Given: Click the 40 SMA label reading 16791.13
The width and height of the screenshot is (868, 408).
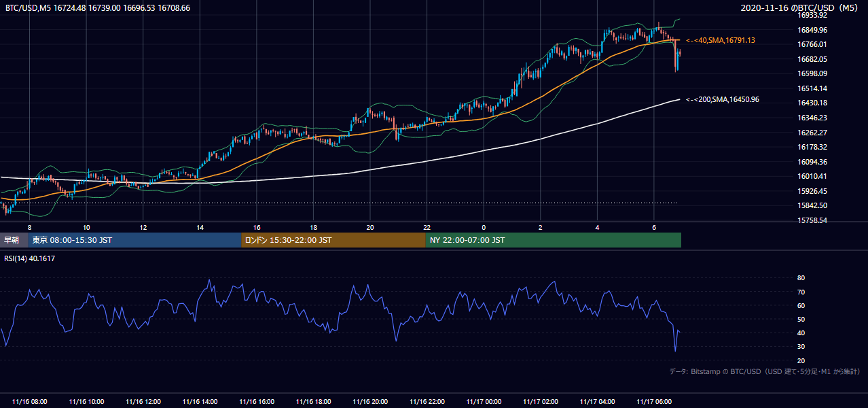Looking at the screenshot, I should [721, 41].
